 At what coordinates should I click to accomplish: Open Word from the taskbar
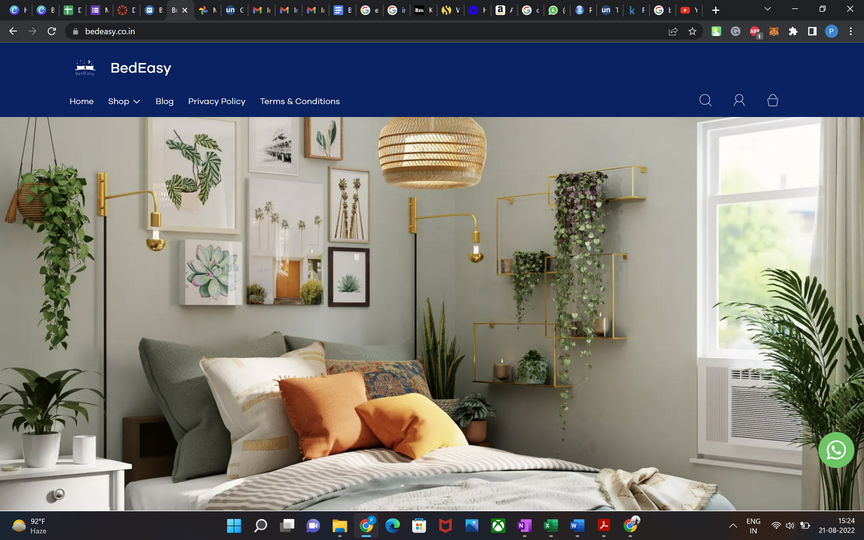point(577,526)
